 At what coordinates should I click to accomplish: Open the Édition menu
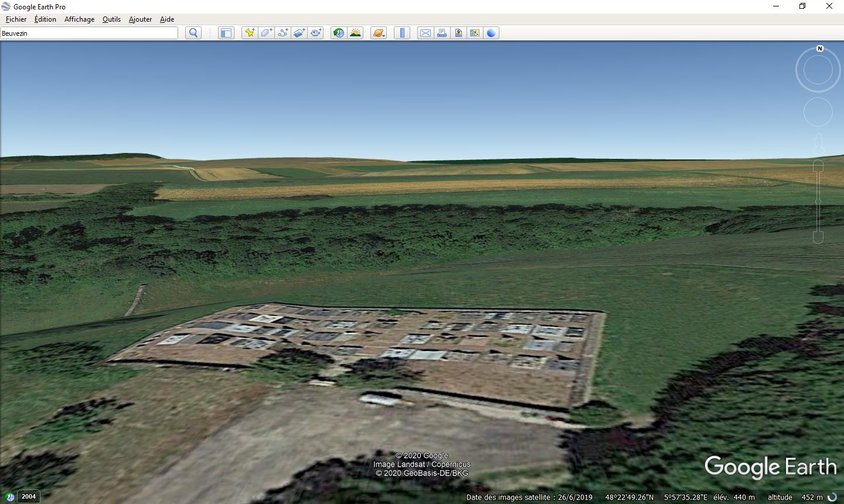click(x=45, y=19)
